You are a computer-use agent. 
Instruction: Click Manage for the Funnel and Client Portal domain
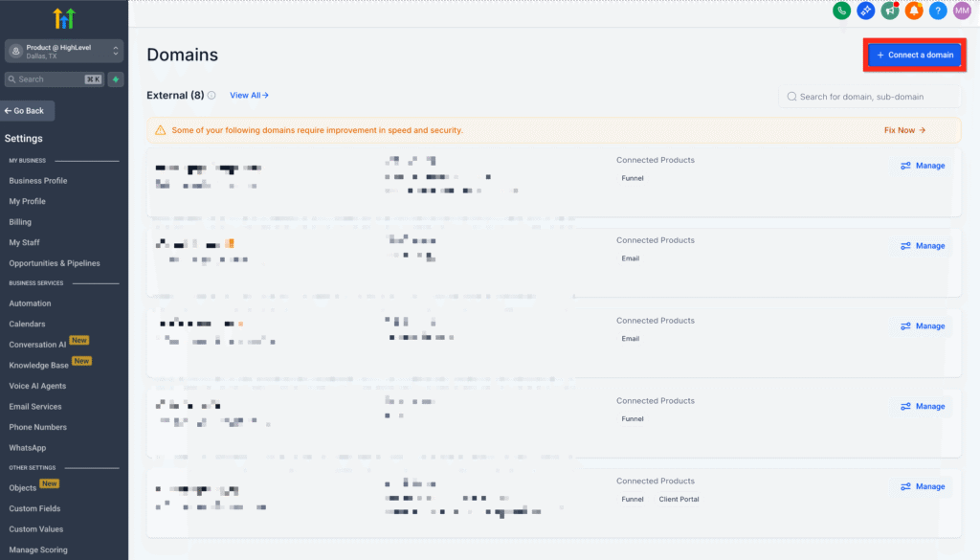(x=923, y=486)
